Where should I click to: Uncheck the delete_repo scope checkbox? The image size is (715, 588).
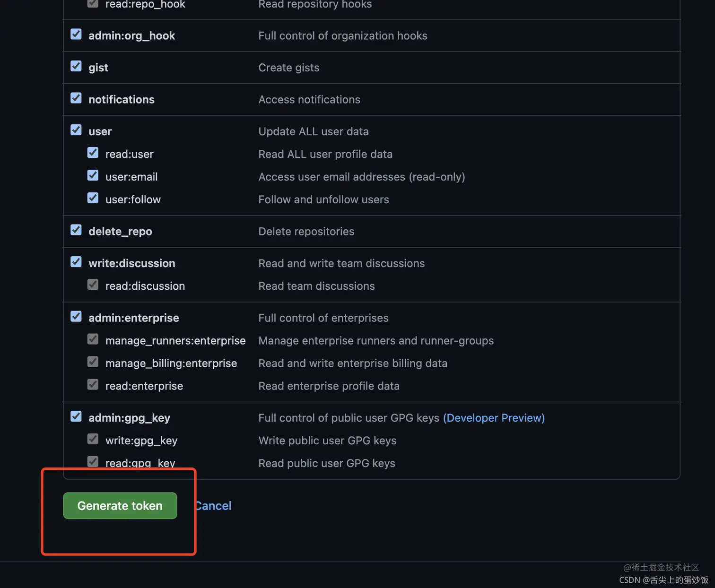76,230
